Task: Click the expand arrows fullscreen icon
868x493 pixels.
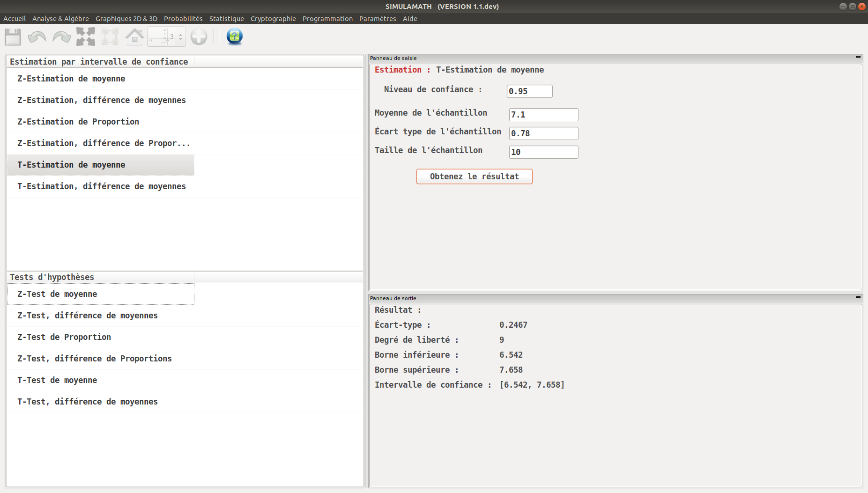Action: (x=86, y=37)
